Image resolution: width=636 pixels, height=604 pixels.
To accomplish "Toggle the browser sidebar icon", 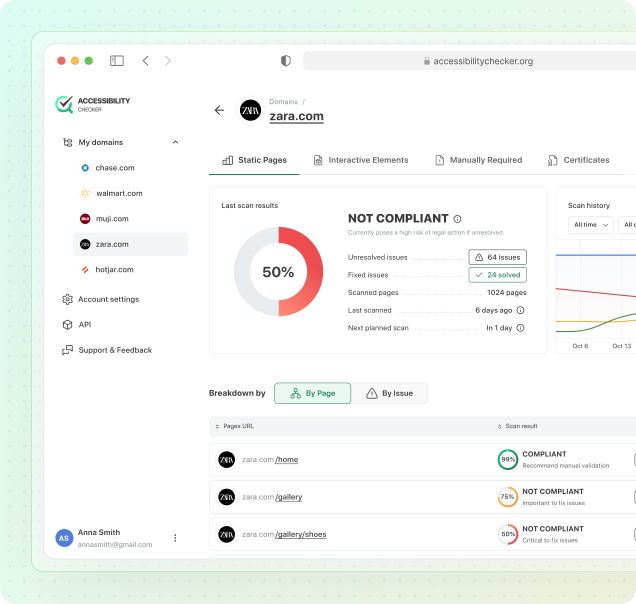I will pos(117,61).
